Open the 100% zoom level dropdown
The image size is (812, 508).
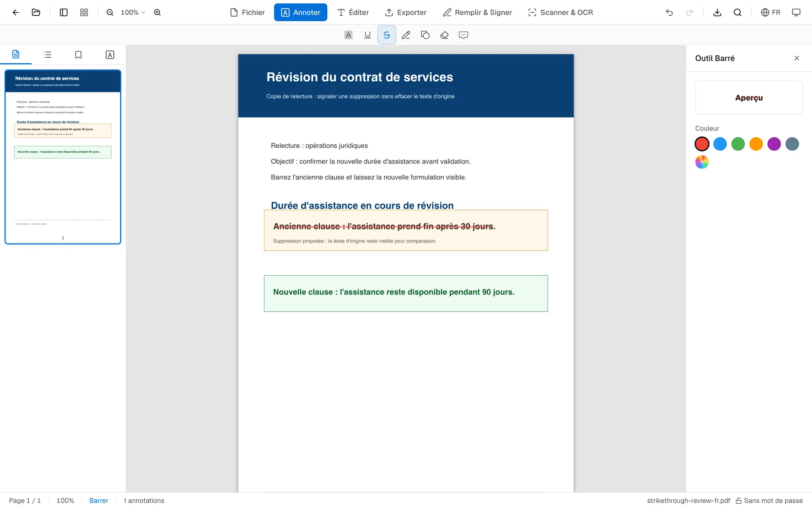pos(133,12)
